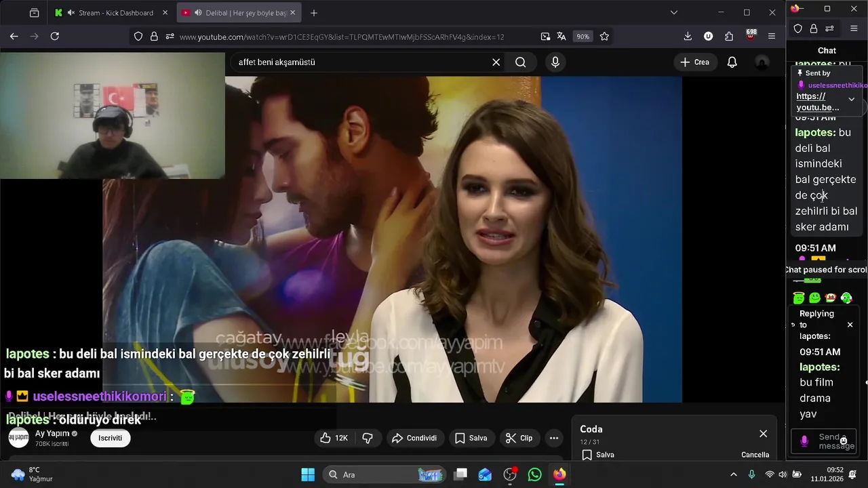Click the extension icon with 698 badge
The height and width of the screenshot is (488, 868).
(750, 35)
